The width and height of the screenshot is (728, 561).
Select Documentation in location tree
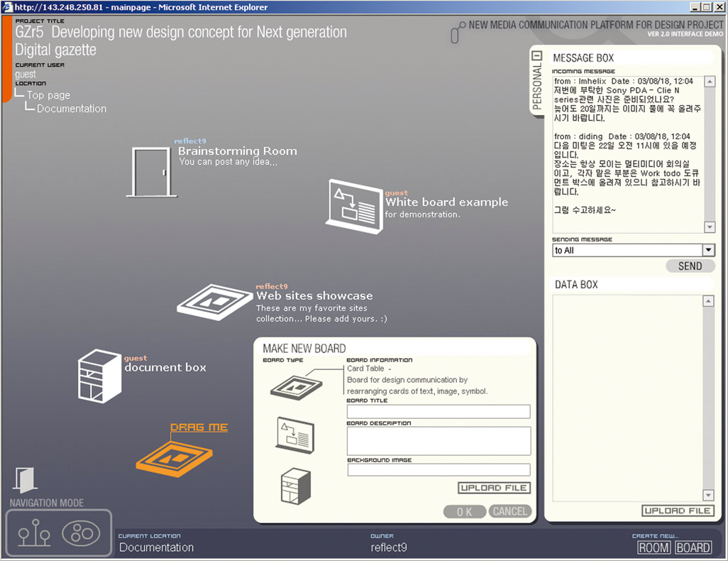(72, 109)
